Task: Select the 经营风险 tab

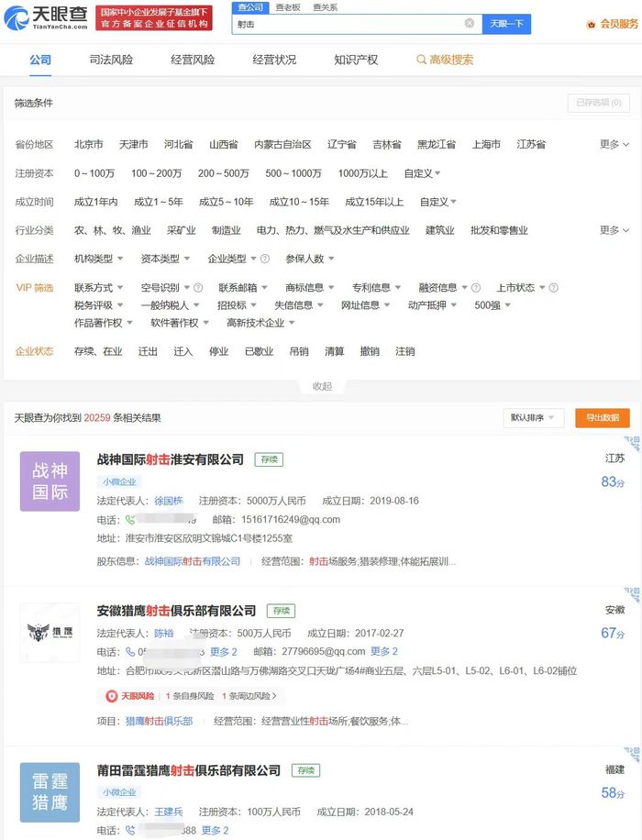Action: (193, 60)
